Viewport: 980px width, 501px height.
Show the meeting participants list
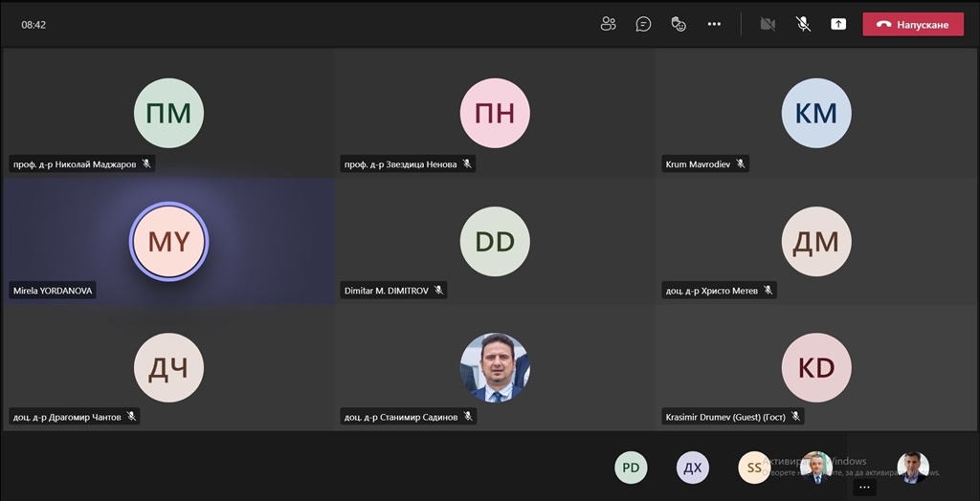tap(608, 24)
